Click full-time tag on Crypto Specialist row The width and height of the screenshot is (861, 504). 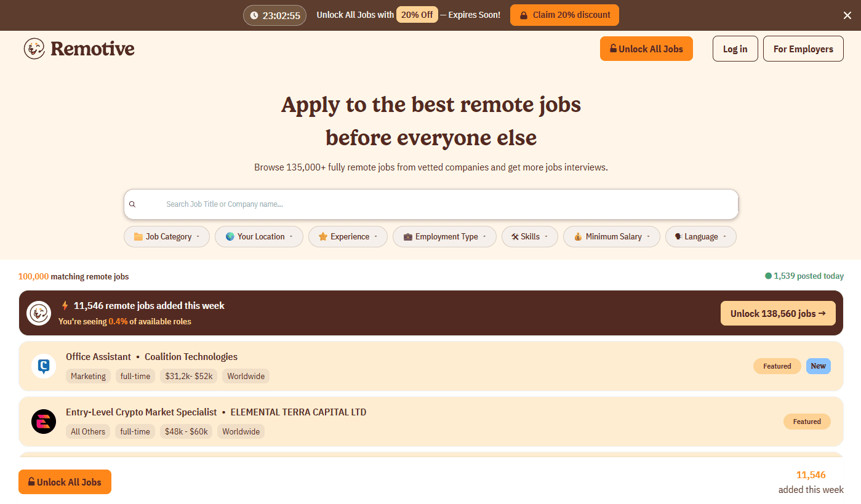(135, 431)
